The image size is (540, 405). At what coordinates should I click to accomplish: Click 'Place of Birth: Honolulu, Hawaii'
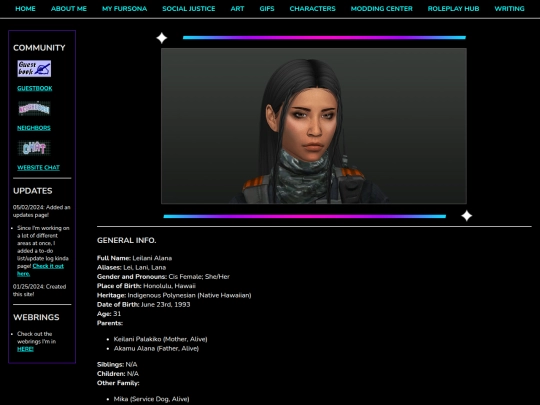point(146,286)
